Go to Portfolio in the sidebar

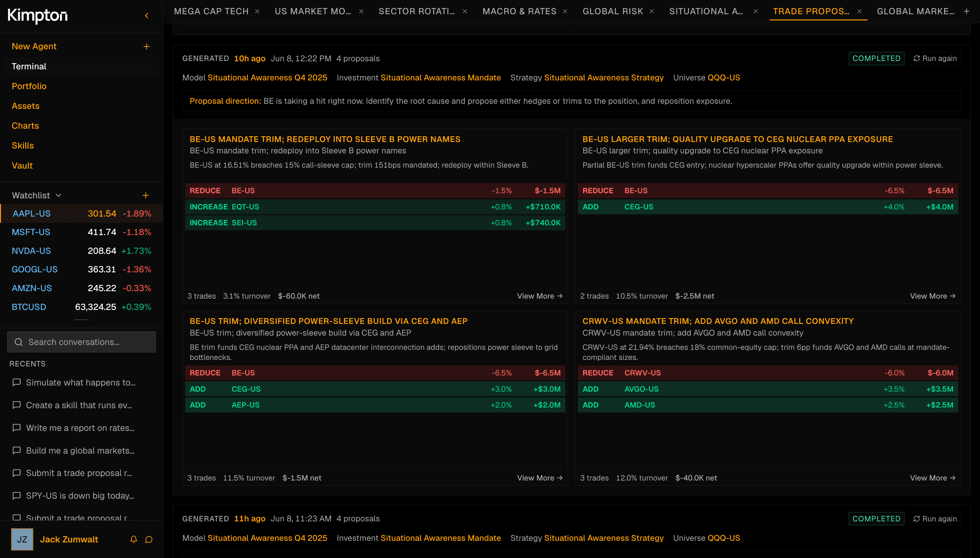click(x=29, y=86)
